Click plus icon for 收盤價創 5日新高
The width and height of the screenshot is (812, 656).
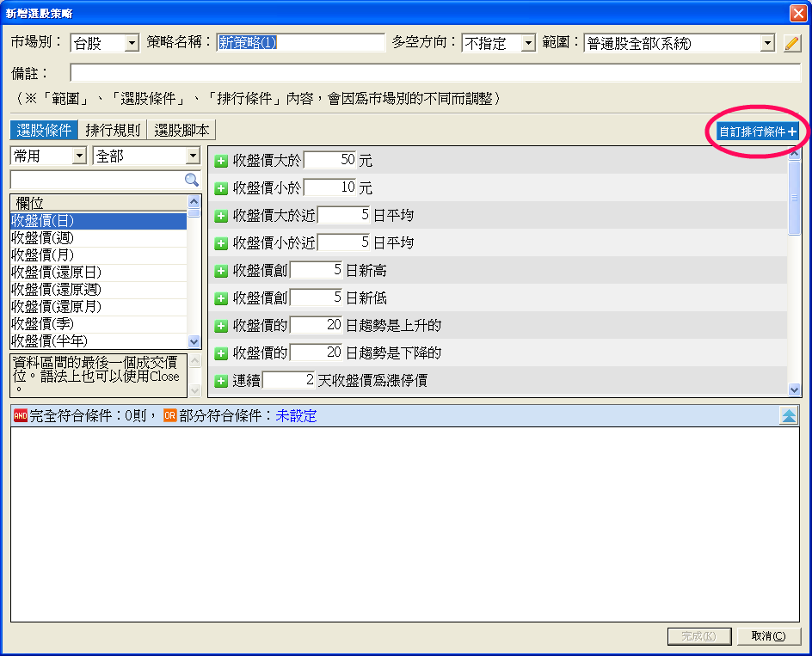click(x=221, y=271)
